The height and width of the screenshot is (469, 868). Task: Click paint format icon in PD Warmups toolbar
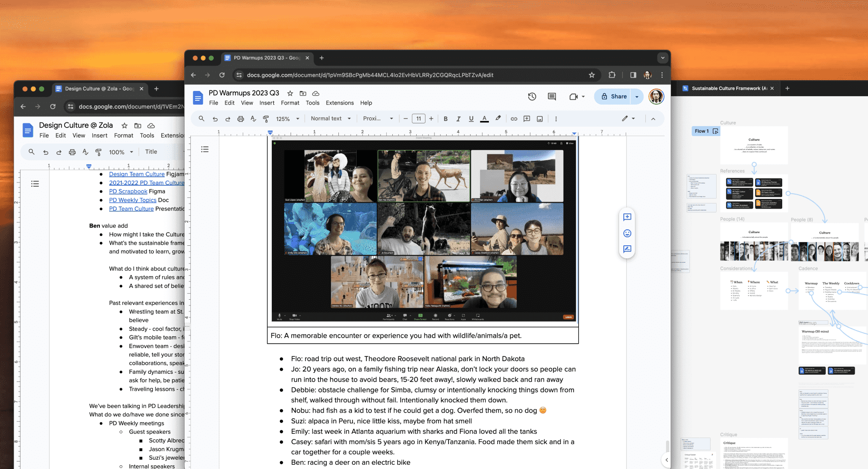[266, 119]
